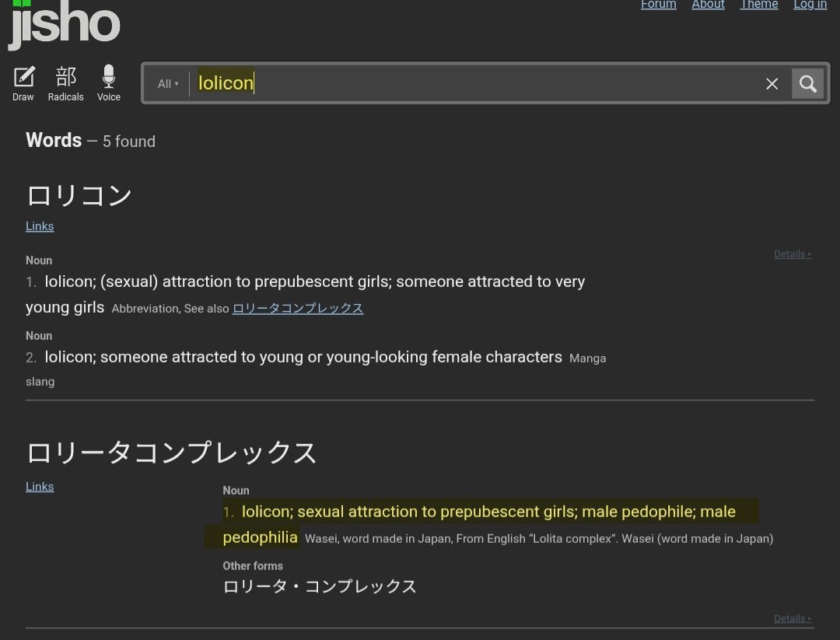Viewport: 840px width, 640px height.
Task: Click definition 2 'young-looking female characters'
Action: coord(444,357)
